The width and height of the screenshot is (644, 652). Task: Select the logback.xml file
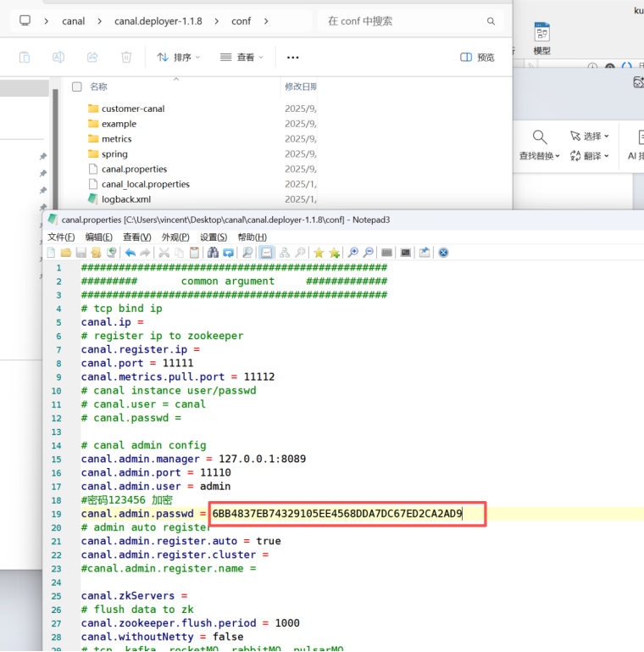[x=126, y=199]
